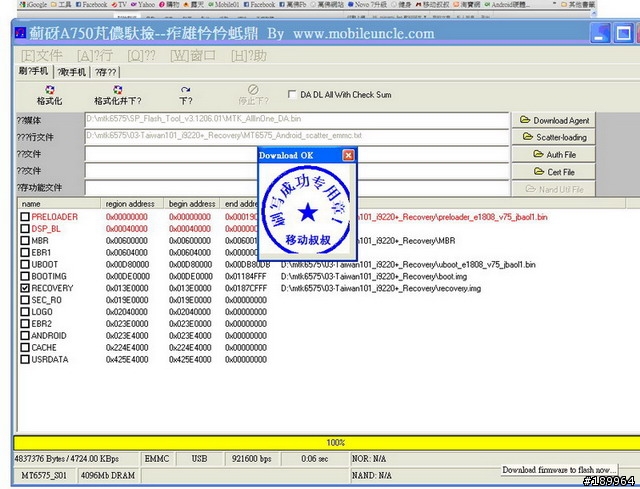Screen dimensions: 640x489
Task: Click the flash tool window title icon
Action: 20,33
